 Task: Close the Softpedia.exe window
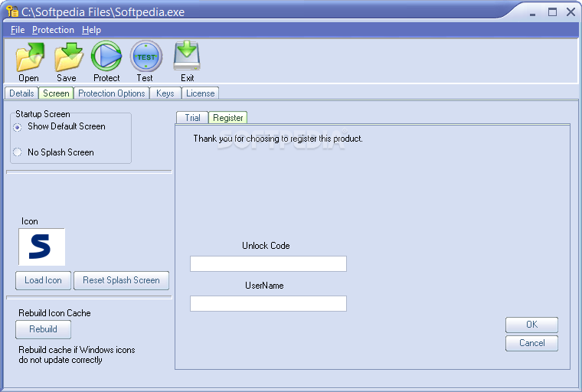(x=571, y=12)
